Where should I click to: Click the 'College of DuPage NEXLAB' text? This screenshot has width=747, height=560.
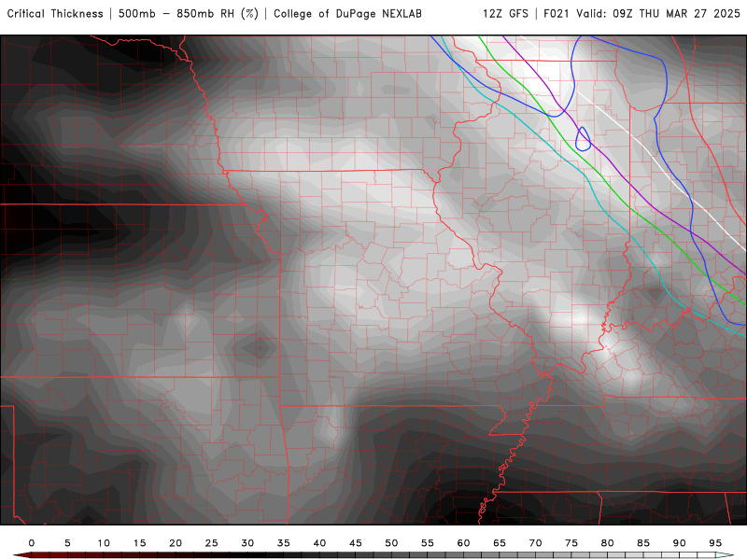click(x=347, y=14)
